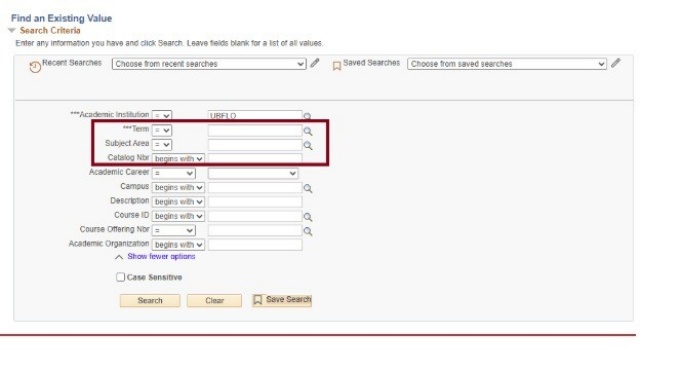Open Academic Institution operator dropdown

tap(162, 116)
